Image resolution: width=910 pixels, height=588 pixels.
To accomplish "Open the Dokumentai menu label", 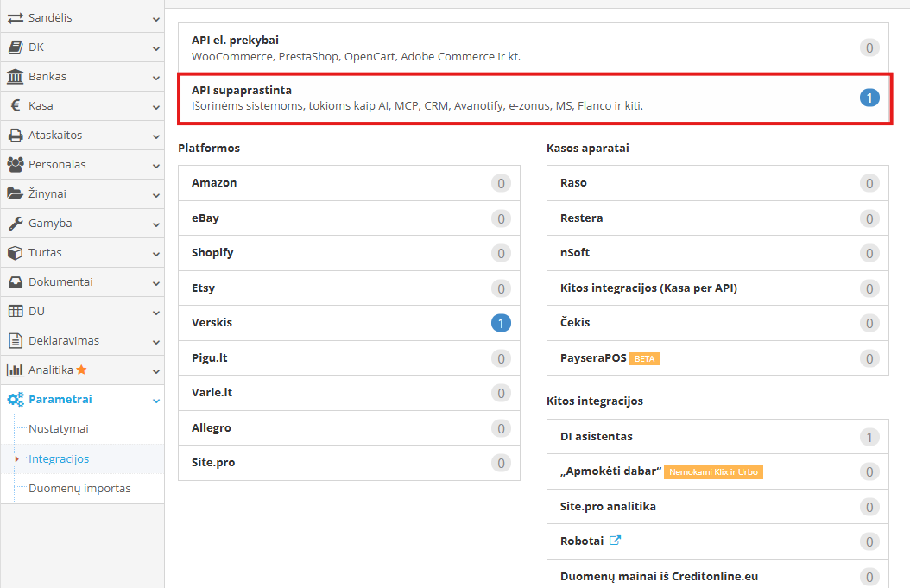I will pos(60,282).
